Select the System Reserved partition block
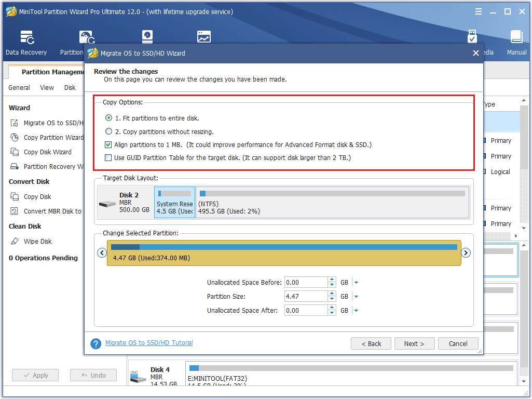532x399 pixels. point(175,203)
